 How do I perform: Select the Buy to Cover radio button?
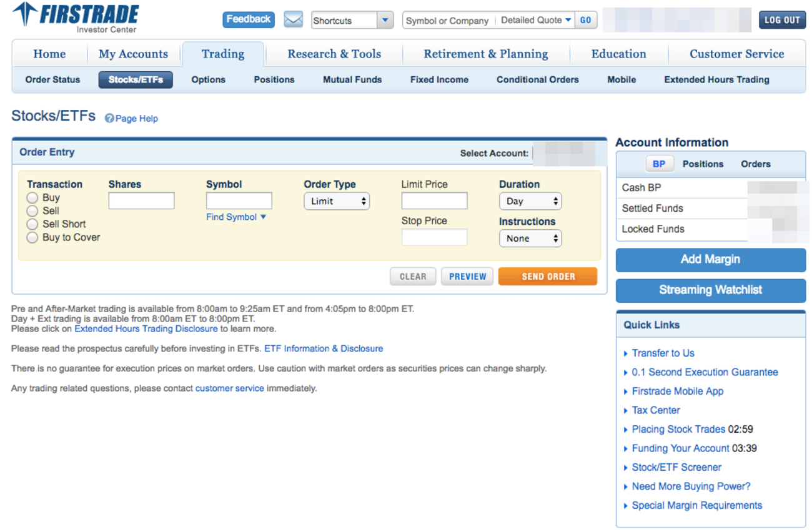click(32, 237)
